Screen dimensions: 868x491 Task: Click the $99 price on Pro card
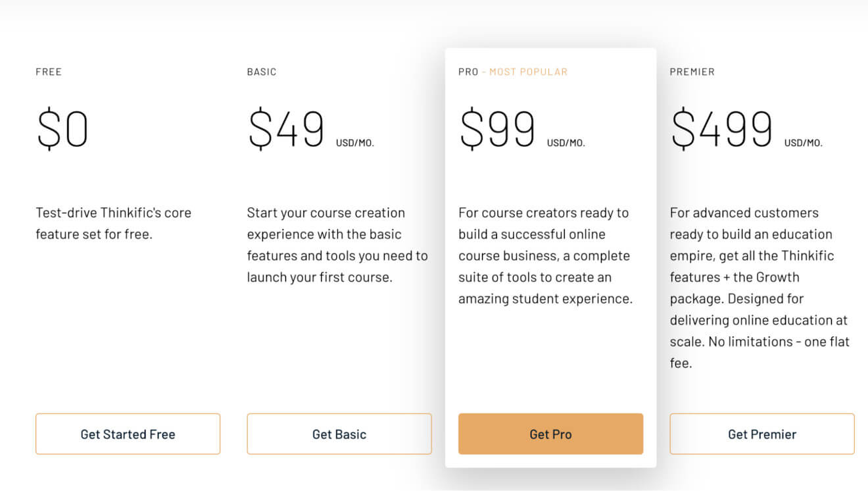click(498, 129)
